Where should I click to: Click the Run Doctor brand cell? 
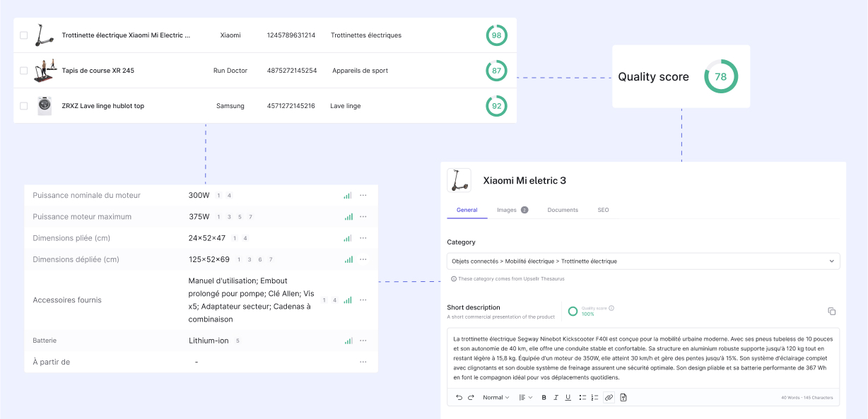[230, 71]
